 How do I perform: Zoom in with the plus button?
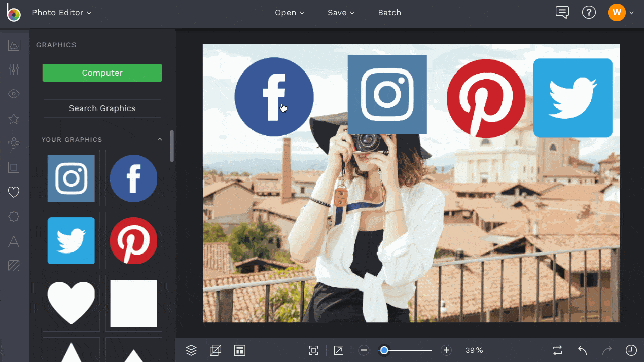[446, 350]
